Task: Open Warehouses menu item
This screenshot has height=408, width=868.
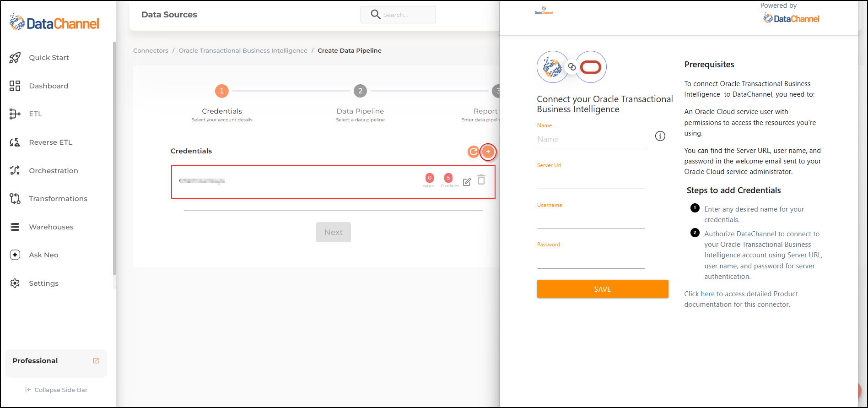Action: (51, 227)
